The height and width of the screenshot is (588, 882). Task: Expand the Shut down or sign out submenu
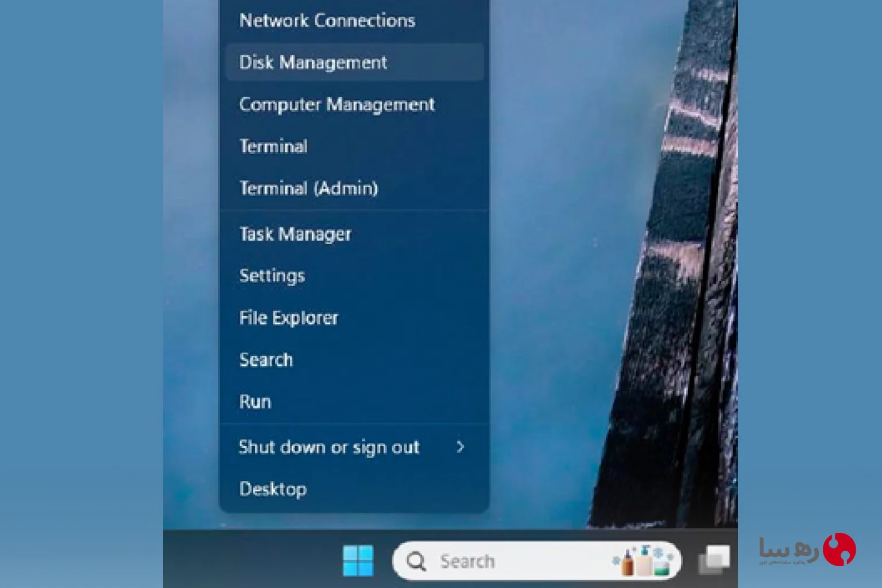pos(354,447)
